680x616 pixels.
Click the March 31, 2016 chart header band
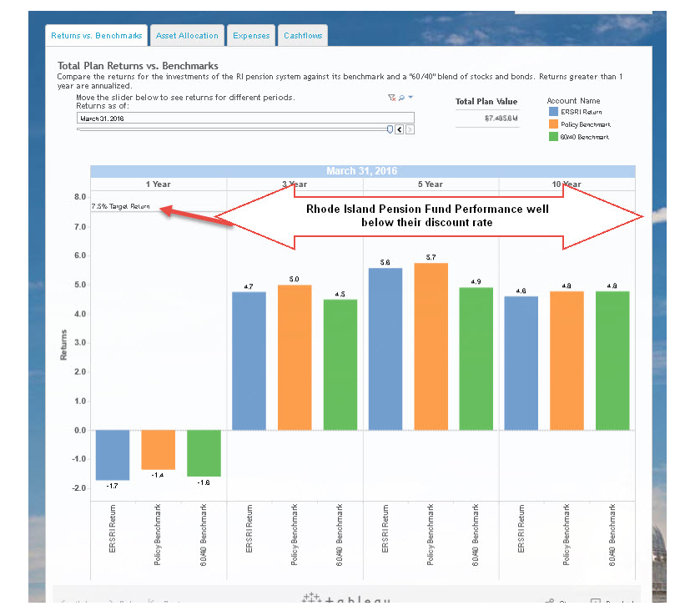coord(363,171)
